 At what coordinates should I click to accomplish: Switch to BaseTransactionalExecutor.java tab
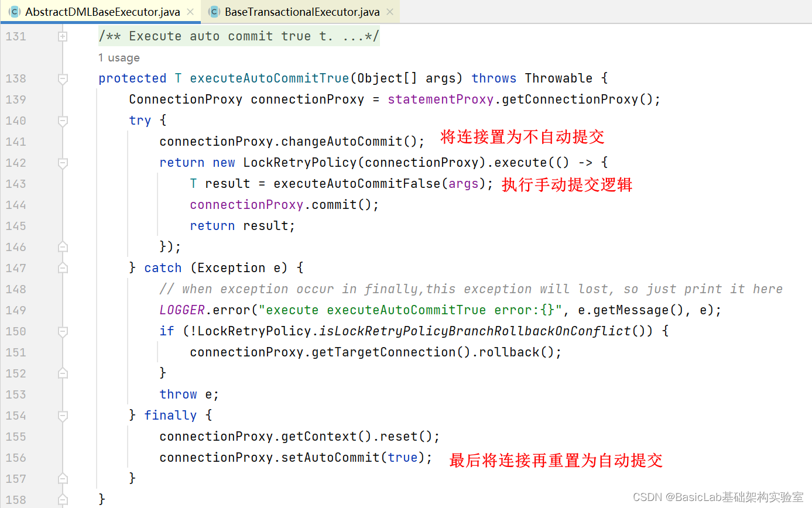(x=300, y=12)
